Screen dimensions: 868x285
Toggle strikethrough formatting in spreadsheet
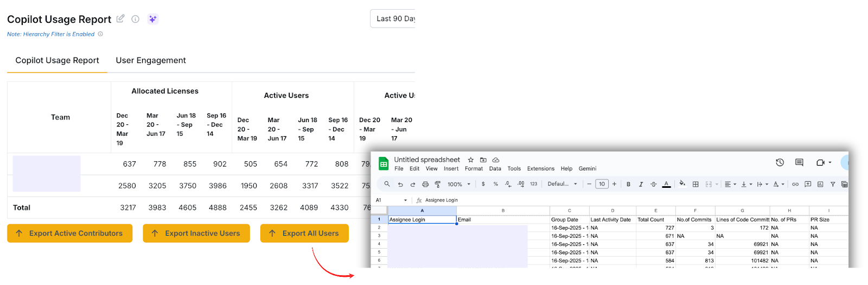coord(653,185)
